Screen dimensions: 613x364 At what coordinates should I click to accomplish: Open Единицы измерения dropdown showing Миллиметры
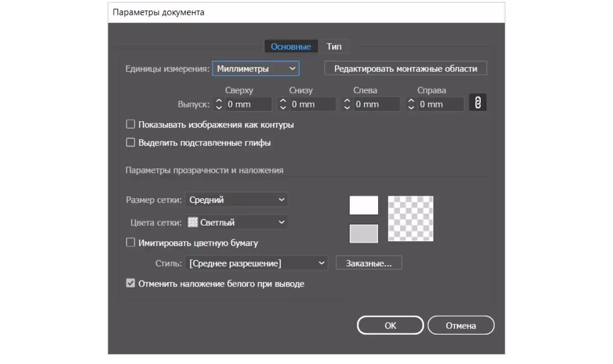pyautogui.click(x=256, y=68)
